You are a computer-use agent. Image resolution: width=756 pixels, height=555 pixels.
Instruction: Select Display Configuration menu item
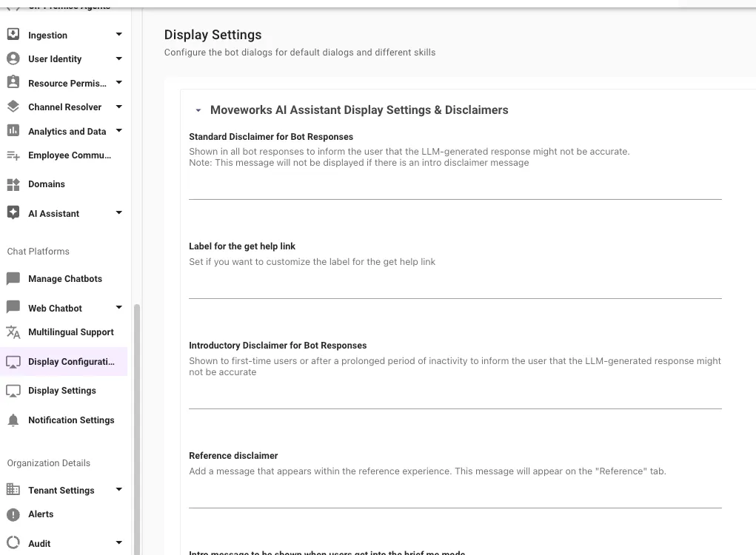tap(64, 361)
